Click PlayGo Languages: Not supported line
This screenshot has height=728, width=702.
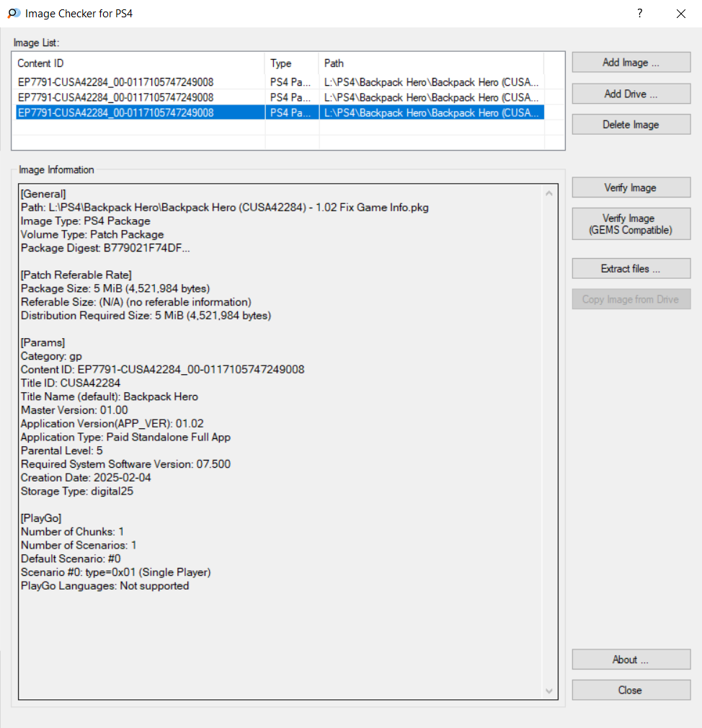pos(105,585)
